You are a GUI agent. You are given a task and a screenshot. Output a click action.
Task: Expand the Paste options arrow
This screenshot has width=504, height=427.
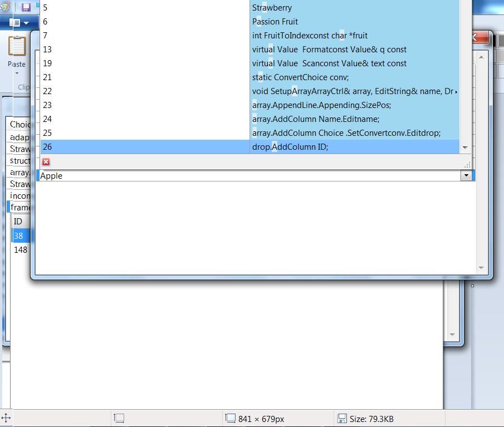(17, 73)
